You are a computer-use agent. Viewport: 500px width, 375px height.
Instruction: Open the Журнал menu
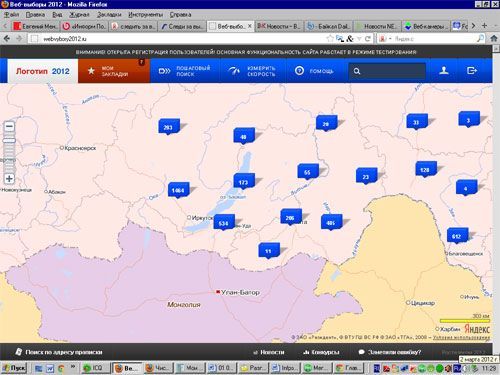[x=79, y=15]
